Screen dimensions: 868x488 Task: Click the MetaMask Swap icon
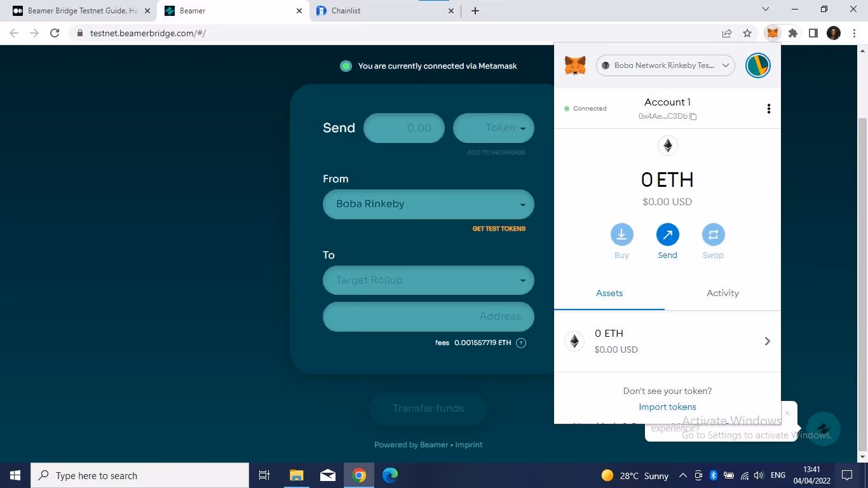click(713, 235)
